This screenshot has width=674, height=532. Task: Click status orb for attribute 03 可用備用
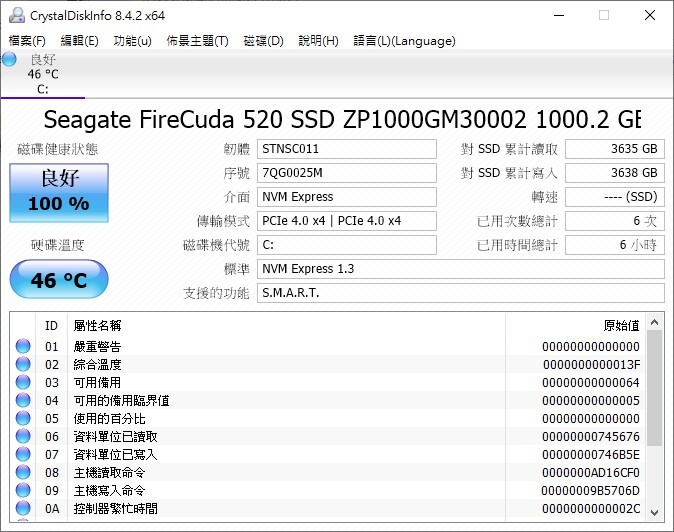[x=23, y=383]
